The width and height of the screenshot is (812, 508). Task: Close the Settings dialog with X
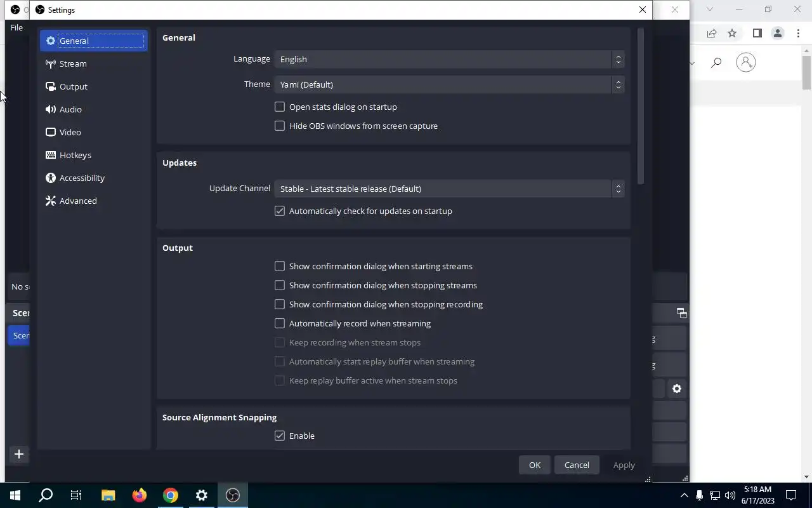(643, 10)
